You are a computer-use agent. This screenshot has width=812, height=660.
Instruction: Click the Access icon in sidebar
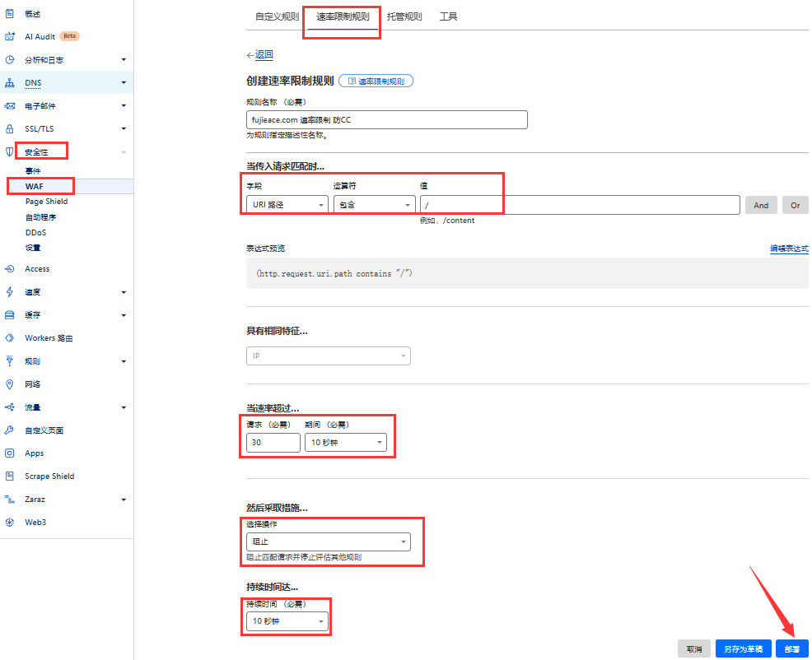click(x=9, y=269)
